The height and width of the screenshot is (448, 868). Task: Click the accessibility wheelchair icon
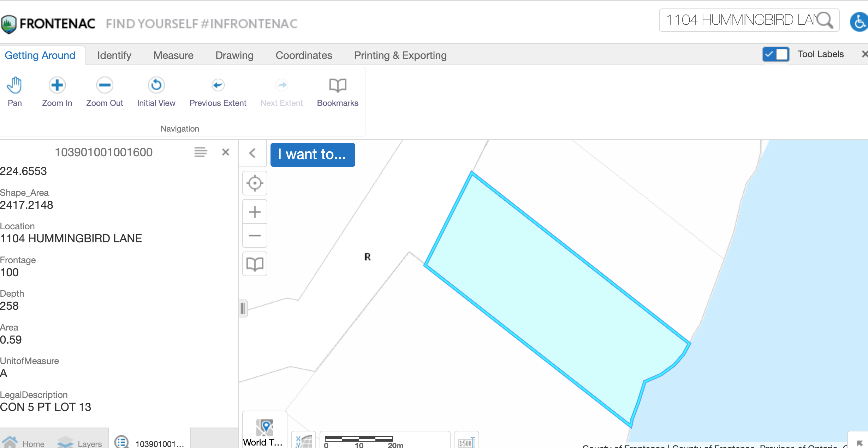pyautogui.click(x=859, y=22)
